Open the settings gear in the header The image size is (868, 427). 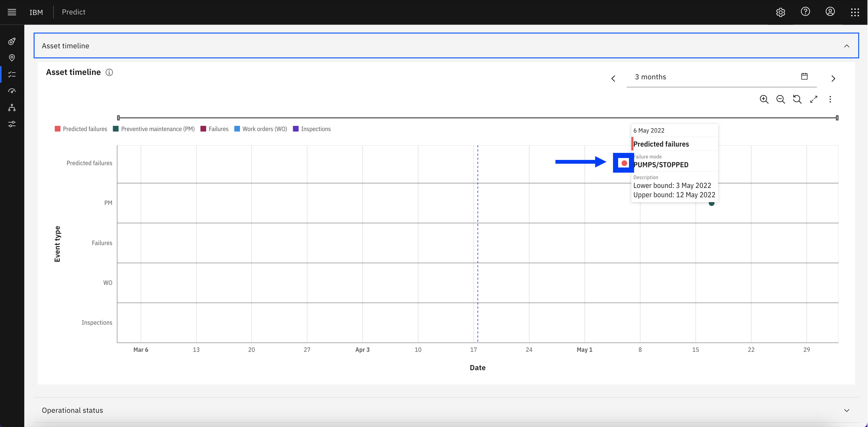coord(780,12)
